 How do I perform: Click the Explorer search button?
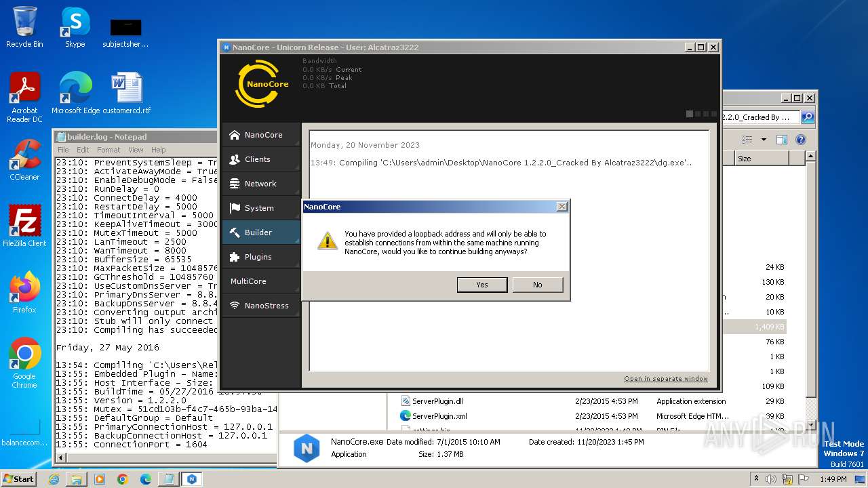(807, 117)
